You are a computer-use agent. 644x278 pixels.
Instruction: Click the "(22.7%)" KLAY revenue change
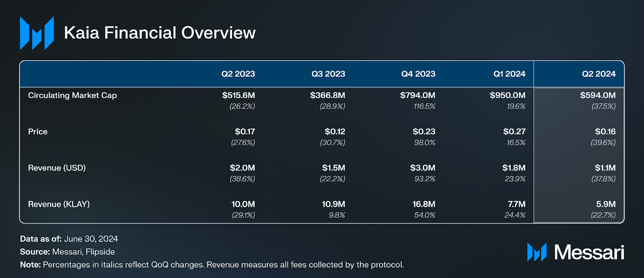pos(603,215)
